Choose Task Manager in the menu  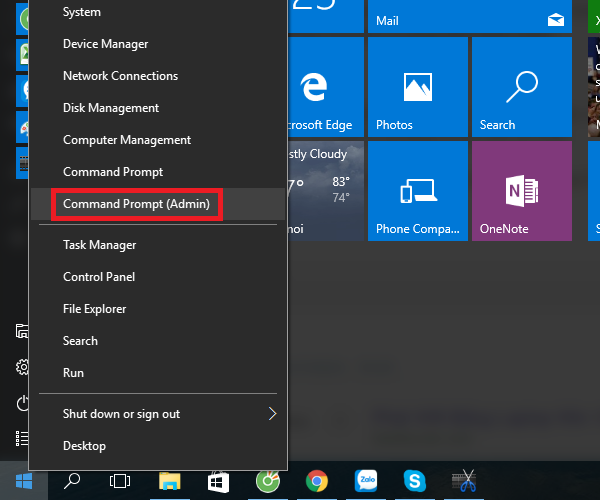click(x=99, y=245)
